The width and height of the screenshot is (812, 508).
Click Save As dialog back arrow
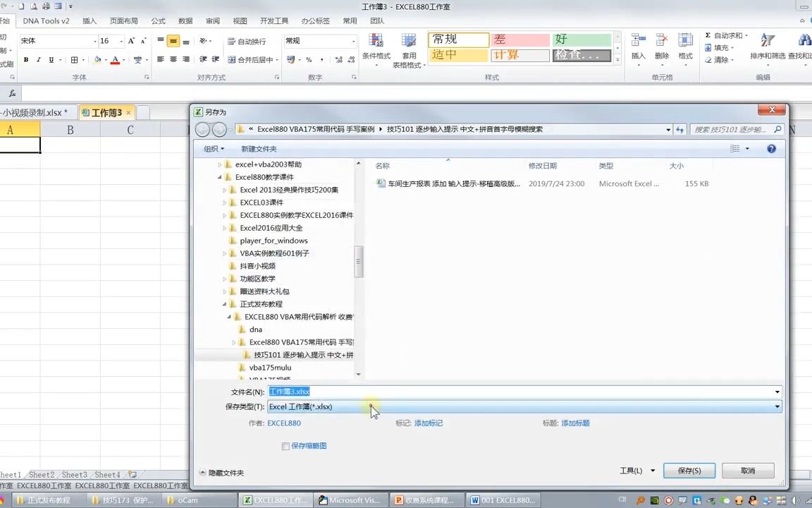pyautogui.click(x=202, y=129)
